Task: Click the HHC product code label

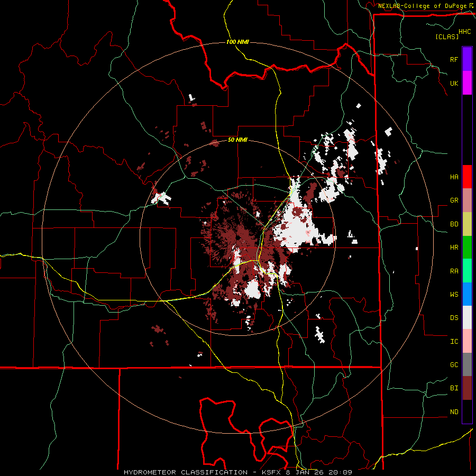Action: click(465, 32)
